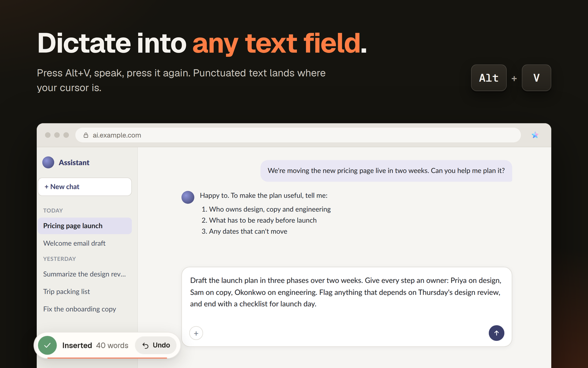The image size is (588, 368).
Task: Click the Alt key badge
Action: [x=489, y=78]
